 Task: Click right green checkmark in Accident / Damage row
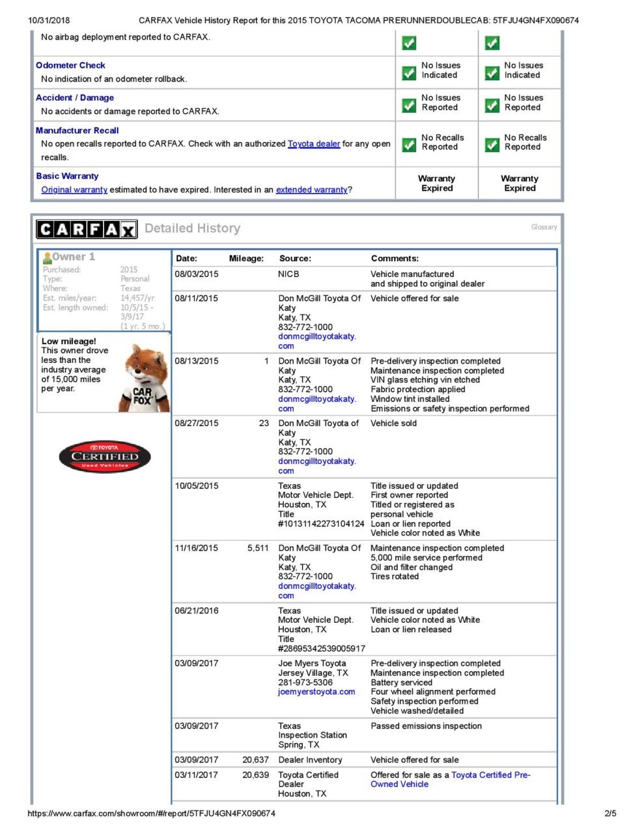492,105
